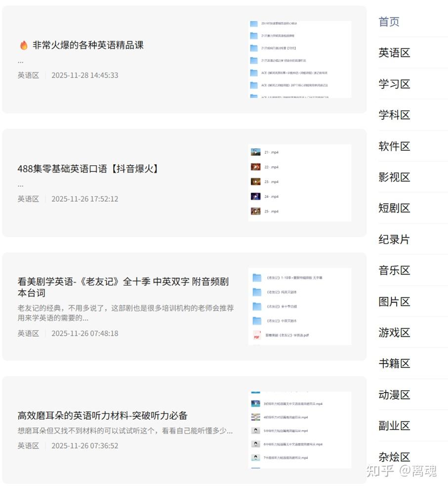Click the 老友记 post folder thumbnail
This screenshot has height=489, width=448.
pyautogui.click(x=300, y=307)
